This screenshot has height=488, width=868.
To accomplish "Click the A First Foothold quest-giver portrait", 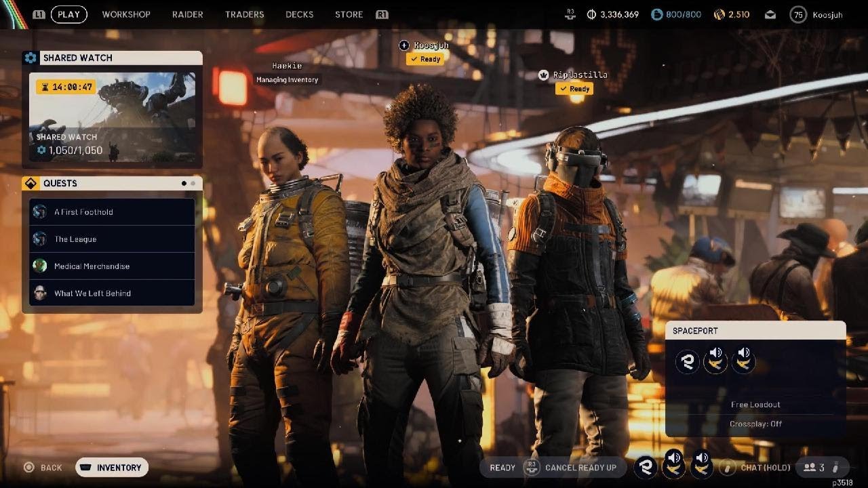I will [40, 212].
